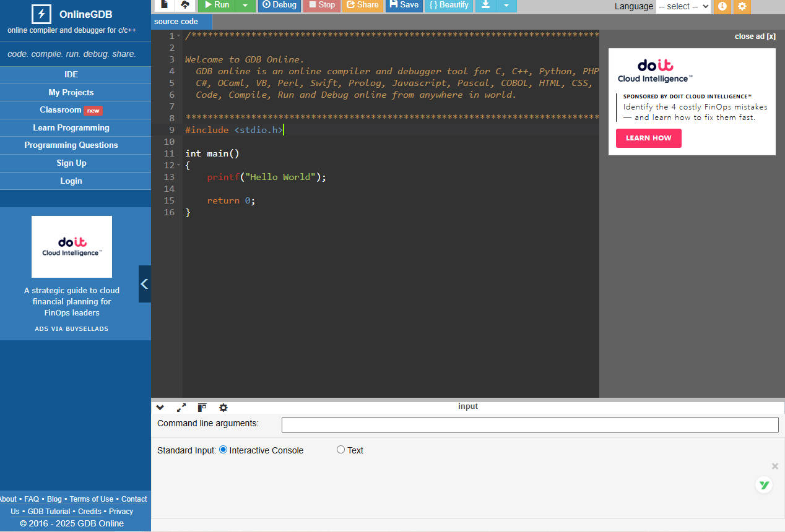Expand the Run options dropdown arrow
The height and width of the screenshot is (532, 785).
(x=245, y=5)
